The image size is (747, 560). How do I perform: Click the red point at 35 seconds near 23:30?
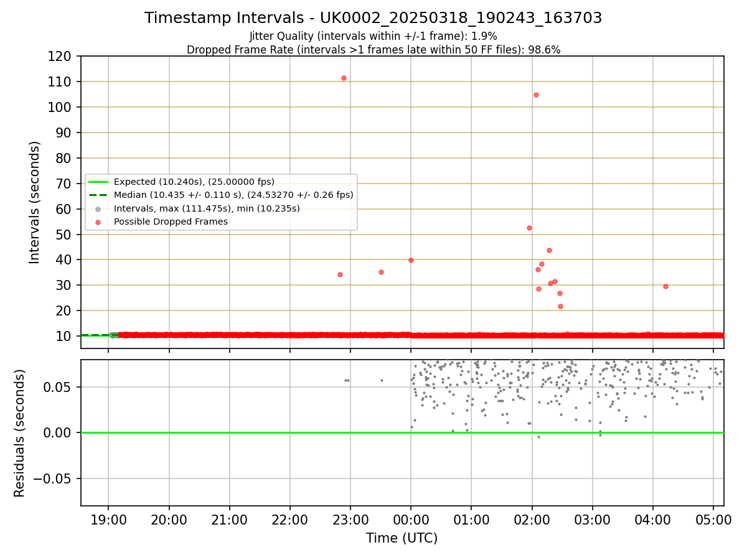(381, 272)
